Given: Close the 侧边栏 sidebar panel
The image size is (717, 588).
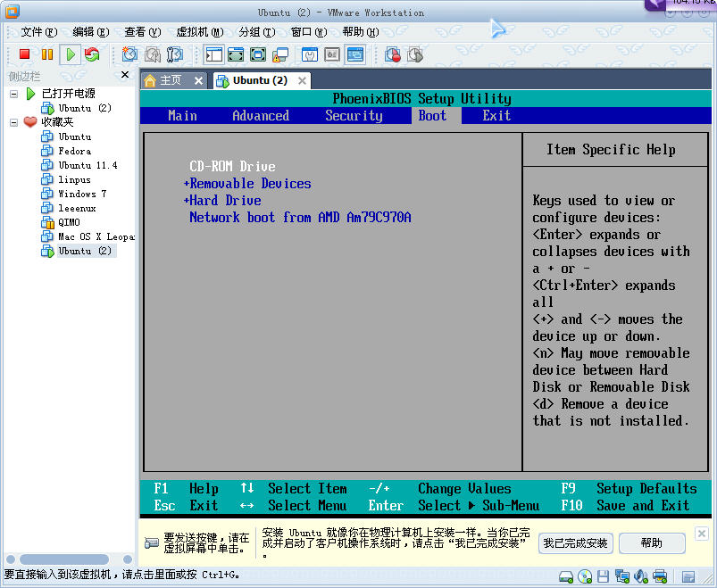Looking at the screenshot, I should [x=125, y=74].
